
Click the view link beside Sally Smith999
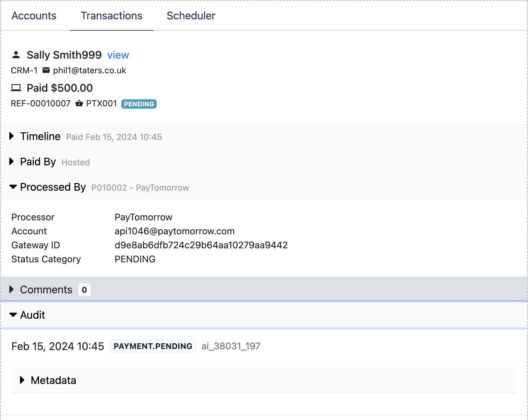click(118, 55)
